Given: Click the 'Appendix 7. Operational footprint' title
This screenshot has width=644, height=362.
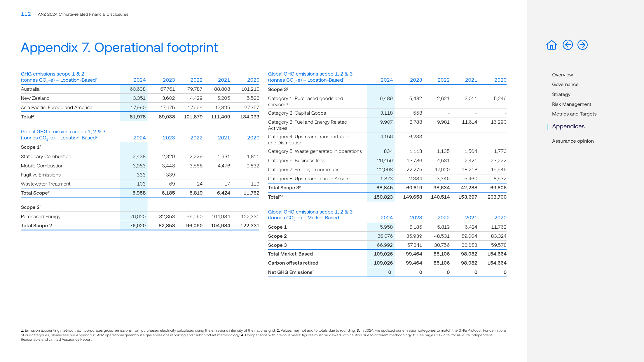Looking at the screenshot, I should (119, 48).
